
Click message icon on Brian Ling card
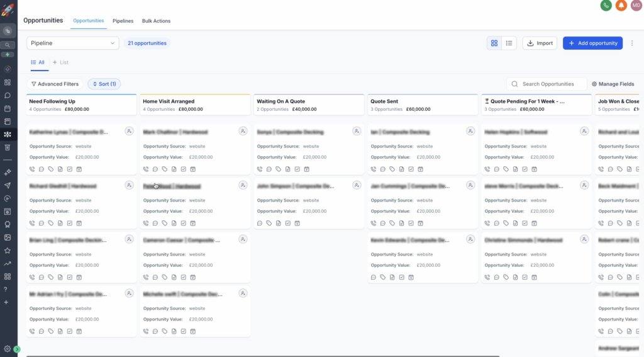42,277
